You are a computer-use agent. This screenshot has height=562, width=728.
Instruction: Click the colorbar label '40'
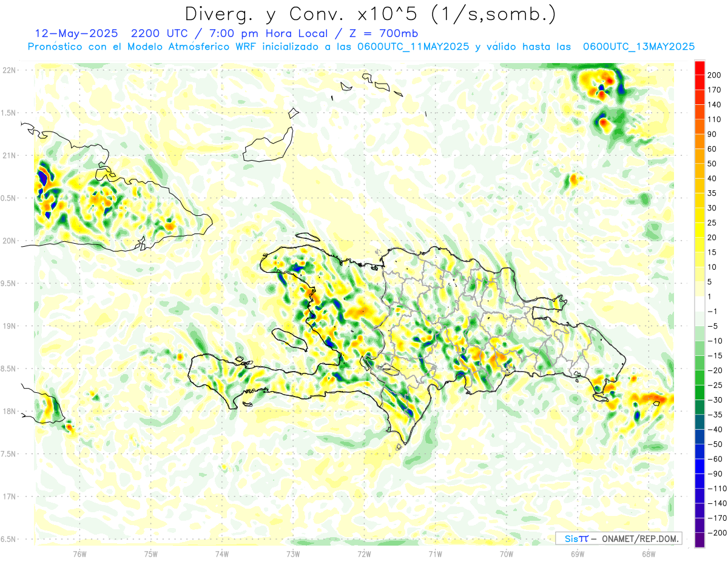[x=712, y=178]
